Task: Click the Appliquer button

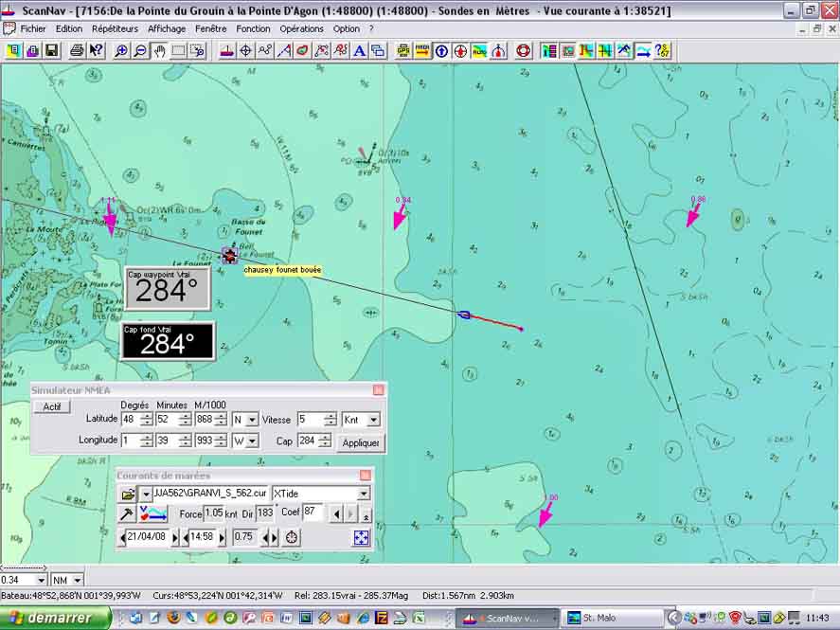Action: tap(361, 443)
